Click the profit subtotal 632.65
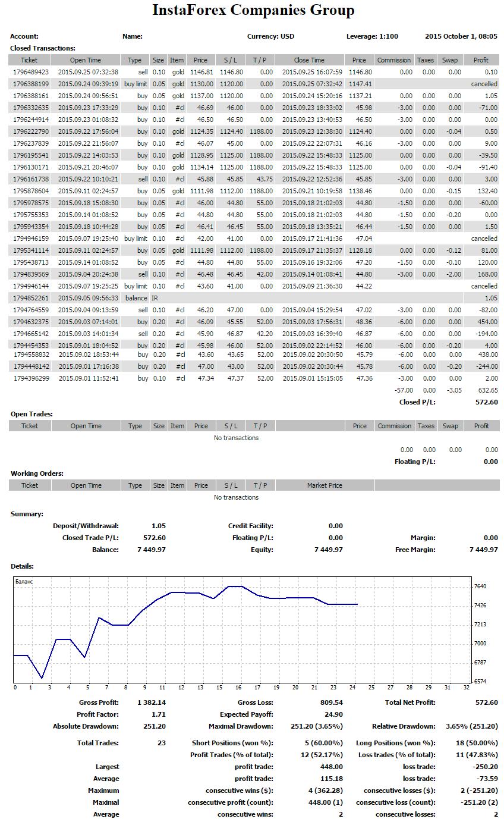The width and height of the screenshot is (504, 825). [487, 390]
